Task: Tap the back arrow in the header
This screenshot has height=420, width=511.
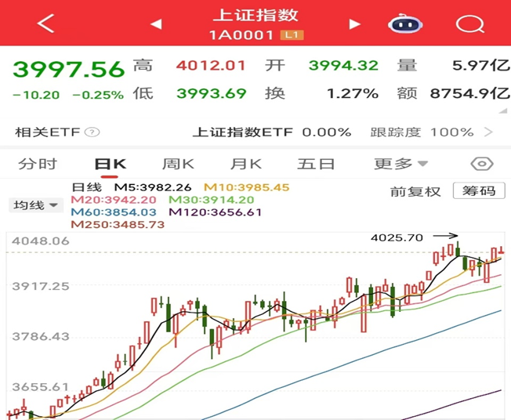Action: pyautogui.click(x=45, y=24)
